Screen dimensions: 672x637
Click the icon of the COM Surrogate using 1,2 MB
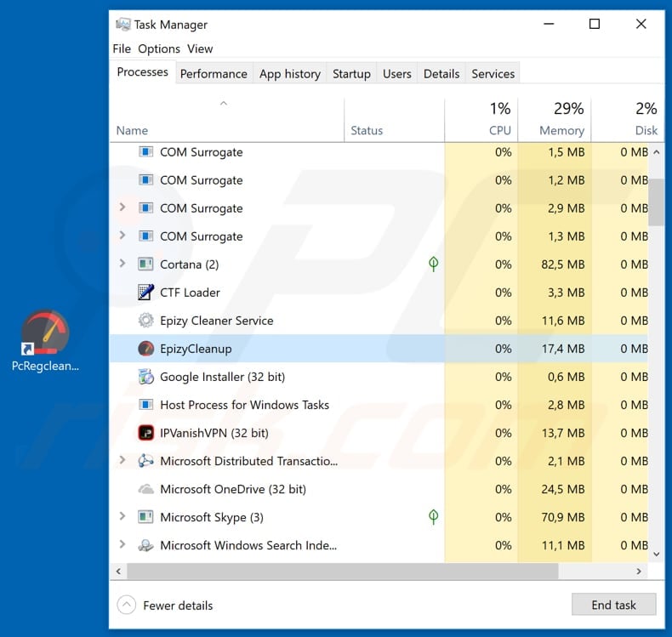pos(145,180)
